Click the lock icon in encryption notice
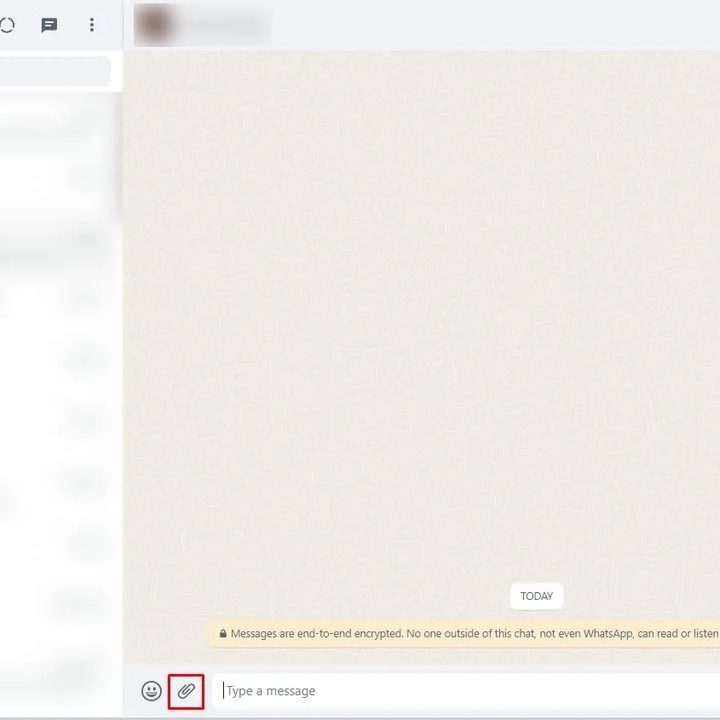Viewport: 720px width, 720px height. pos(223,634)
